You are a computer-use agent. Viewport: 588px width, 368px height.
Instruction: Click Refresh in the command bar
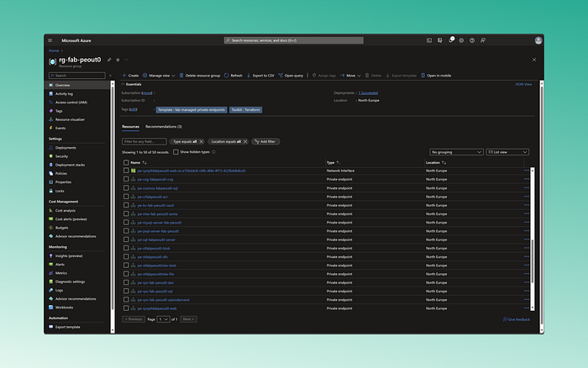pyautogui.click(x=233, y=76)
